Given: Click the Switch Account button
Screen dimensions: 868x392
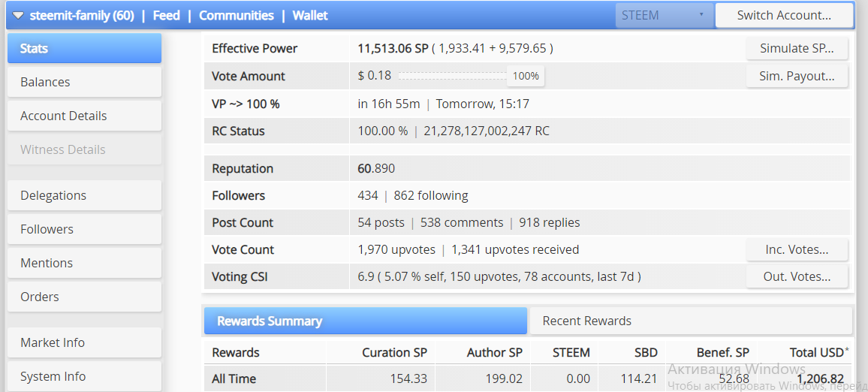Looking at the screenshot, I should pyautogui.click(x=784, y=16).
